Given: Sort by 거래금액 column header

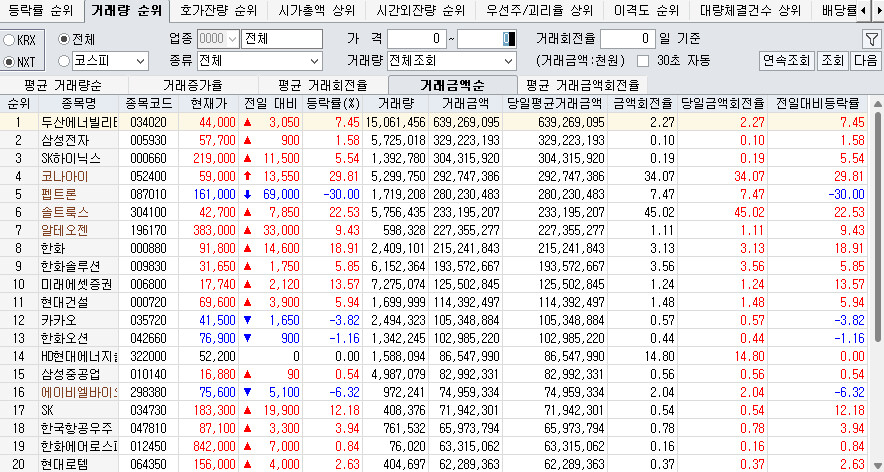Looking at the screenshot, I should (x=465, y=104).
